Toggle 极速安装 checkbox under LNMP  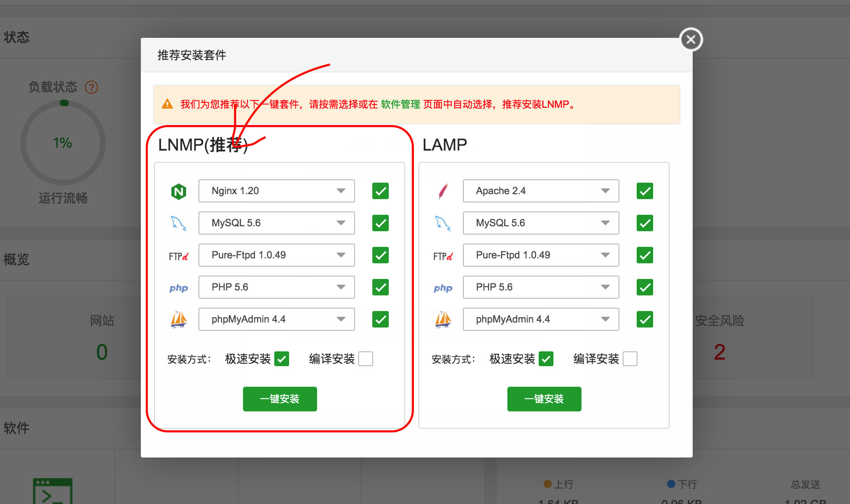pyautogui.click(x=282, y=359)
